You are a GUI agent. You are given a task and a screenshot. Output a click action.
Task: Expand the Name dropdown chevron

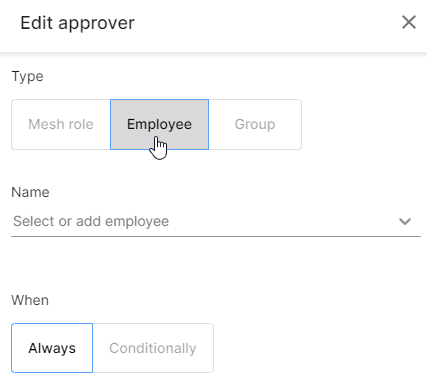click(405, 221)
